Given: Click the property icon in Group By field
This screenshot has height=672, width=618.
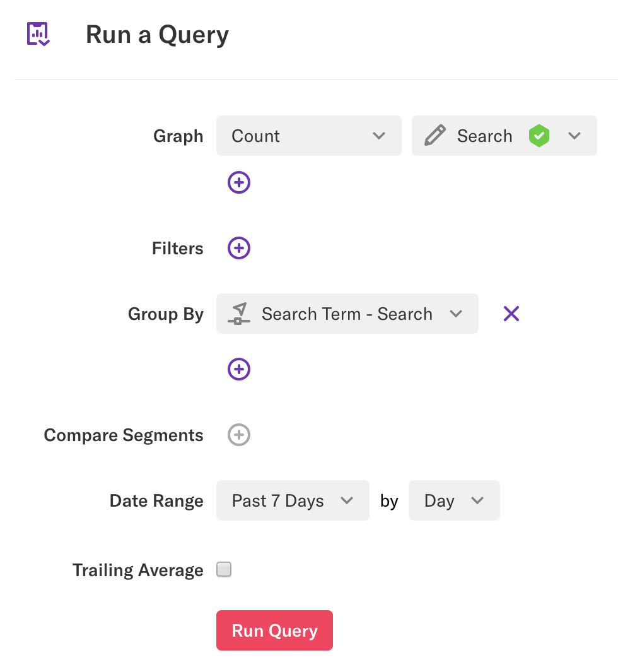Looking at the screenshot, I should pos(239,314).
